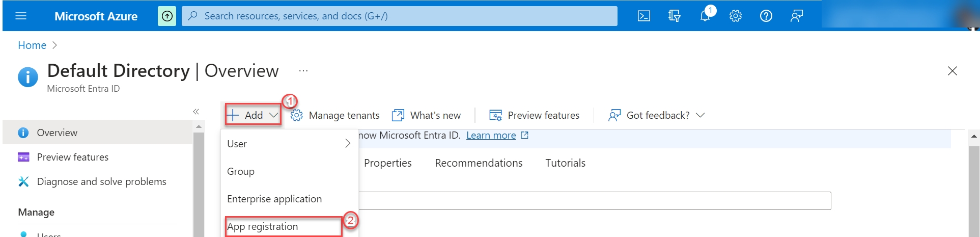980x237 pixels.
Task: Click Manage tenants in the toolbar
Action: coord(335,115)
